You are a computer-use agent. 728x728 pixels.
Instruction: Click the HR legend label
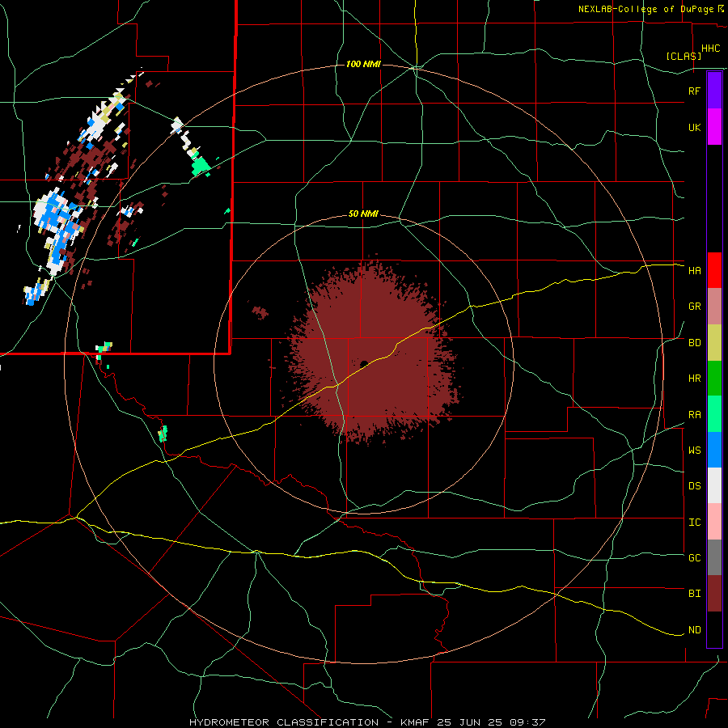[x=694, y=379]
